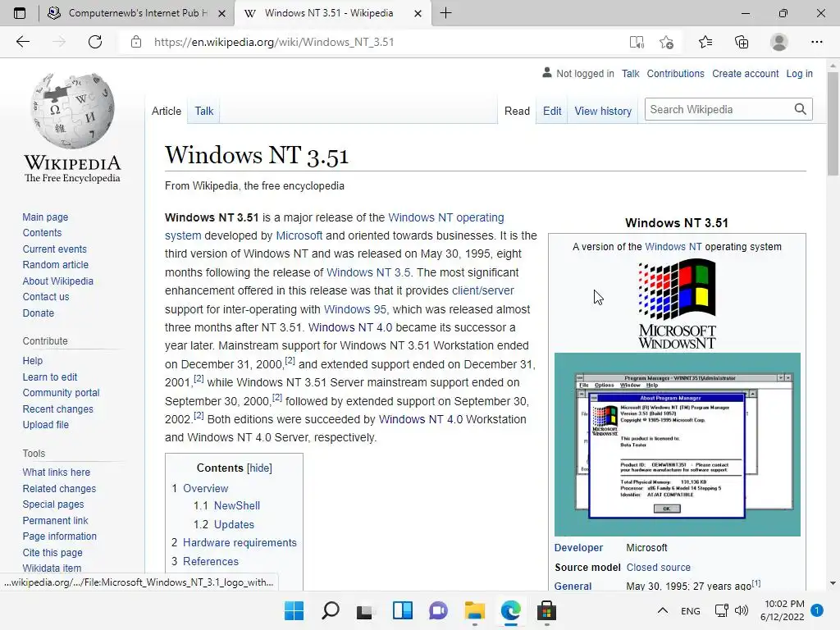Screen dimensions: 840x630
Task: Go back to the previous page
Action: (23, 42)
